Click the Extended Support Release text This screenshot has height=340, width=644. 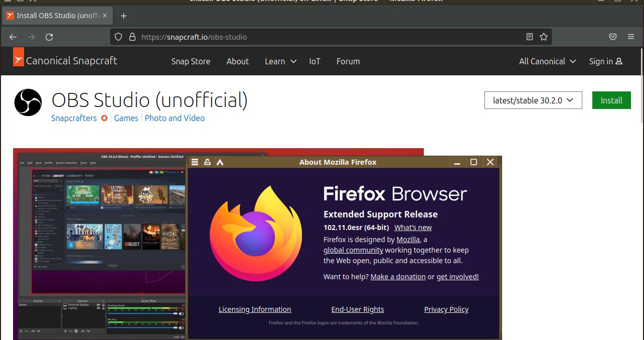(381, 214)
